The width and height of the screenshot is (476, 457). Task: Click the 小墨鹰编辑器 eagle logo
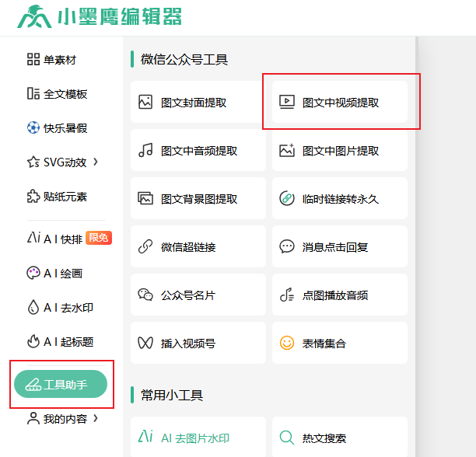pyautogui.click(x=34, y=16)
